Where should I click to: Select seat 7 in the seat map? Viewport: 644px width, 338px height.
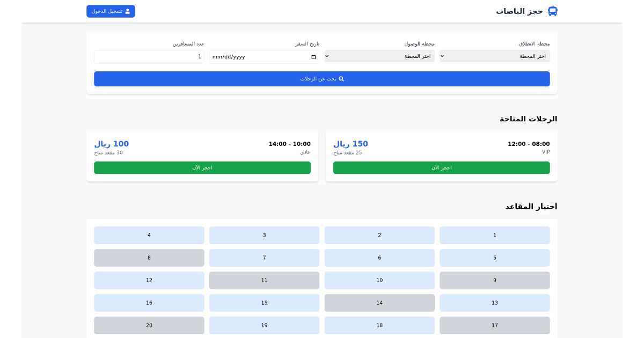click(x=264, y=258)
